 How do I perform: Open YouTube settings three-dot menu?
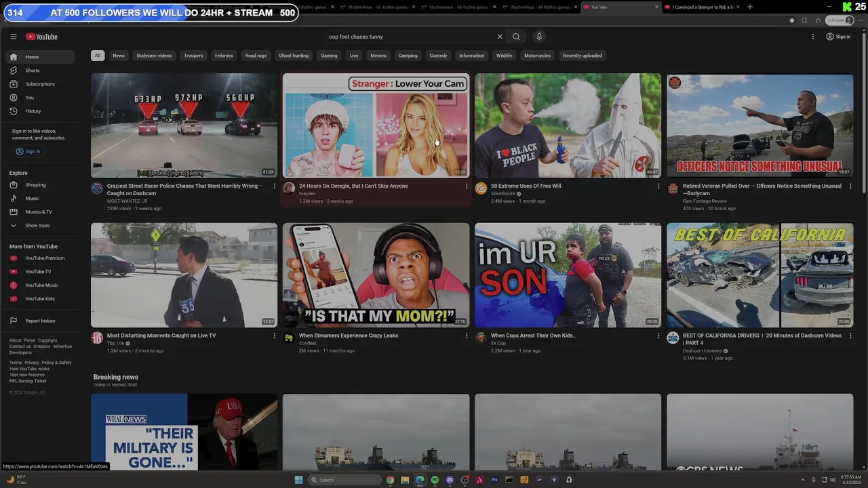coord(812,37)
